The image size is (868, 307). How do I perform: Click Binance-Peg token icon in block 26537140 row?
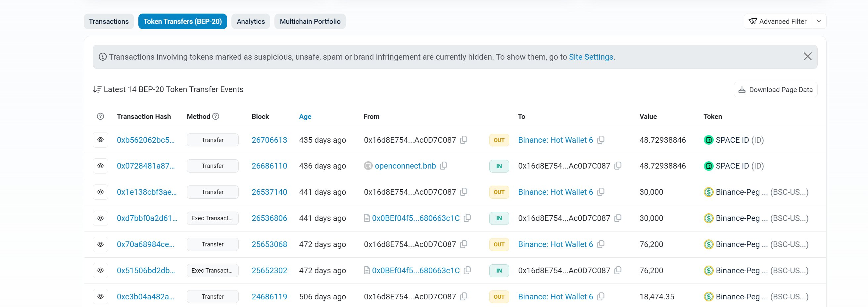(709, 192)
